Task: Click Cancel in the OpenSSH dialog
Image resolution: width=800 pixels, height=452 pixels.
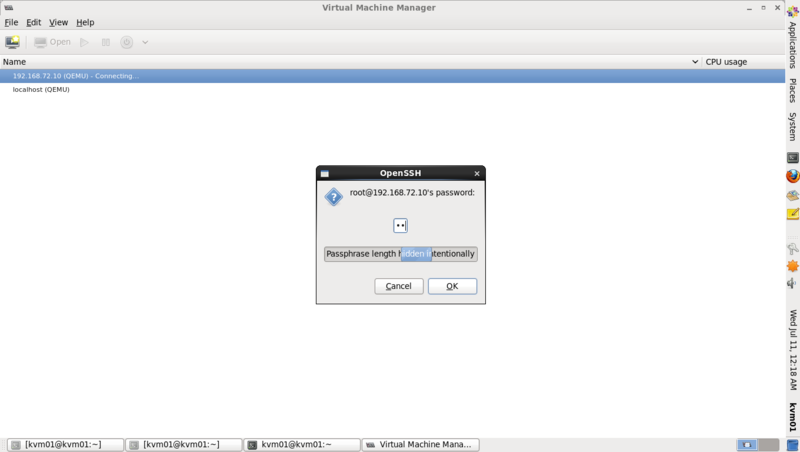Action: pyautogui.click(x=398, y=286)
